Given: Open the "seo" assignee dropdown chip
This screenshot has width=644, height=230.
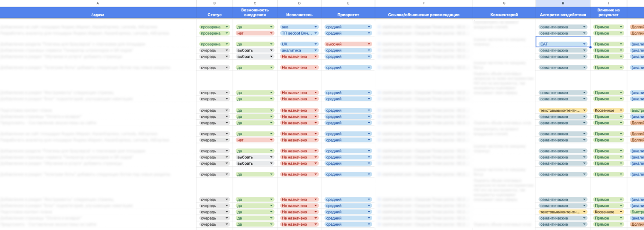Looking at the screenshot, I should [299, 27].
